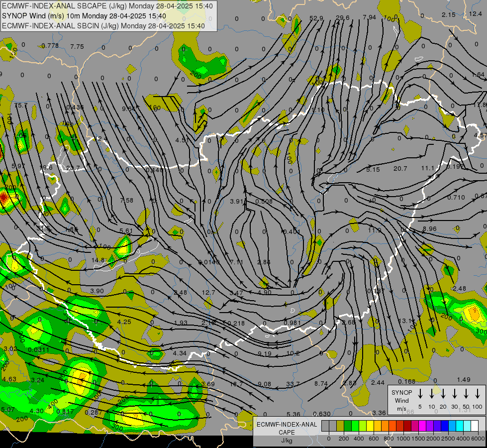Click the 4.25 value on the map

pos(124,322)
